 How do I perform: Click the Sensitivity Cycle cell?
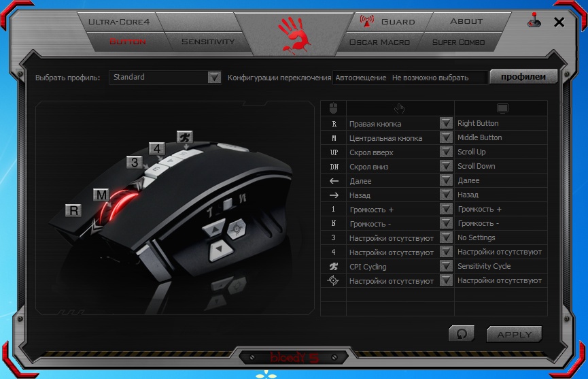[500, 265]
